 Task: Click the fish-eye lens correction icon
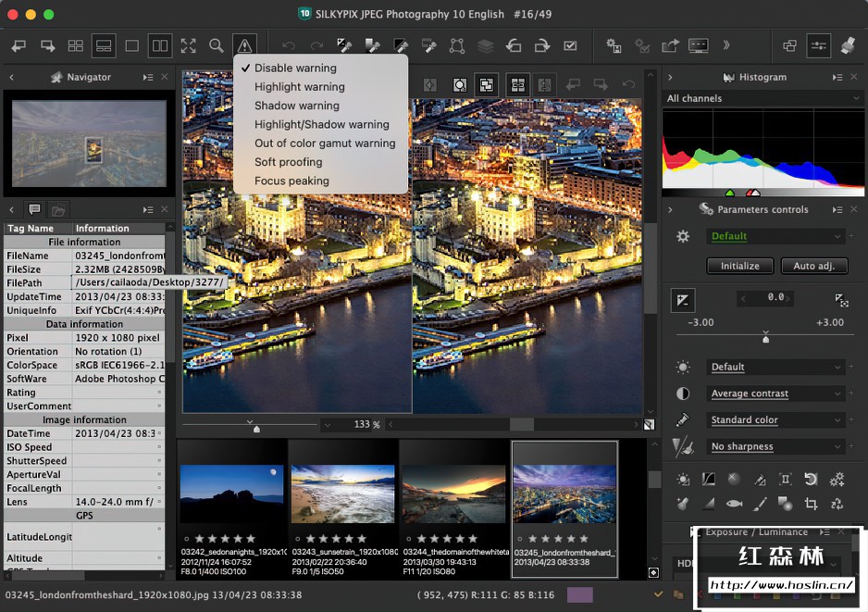click(x=734, y=504)
